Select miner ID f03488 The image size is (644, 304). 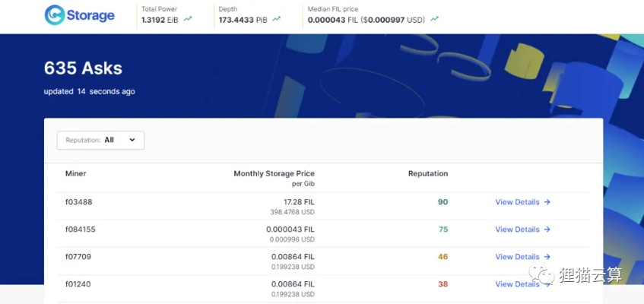(79, 202)
